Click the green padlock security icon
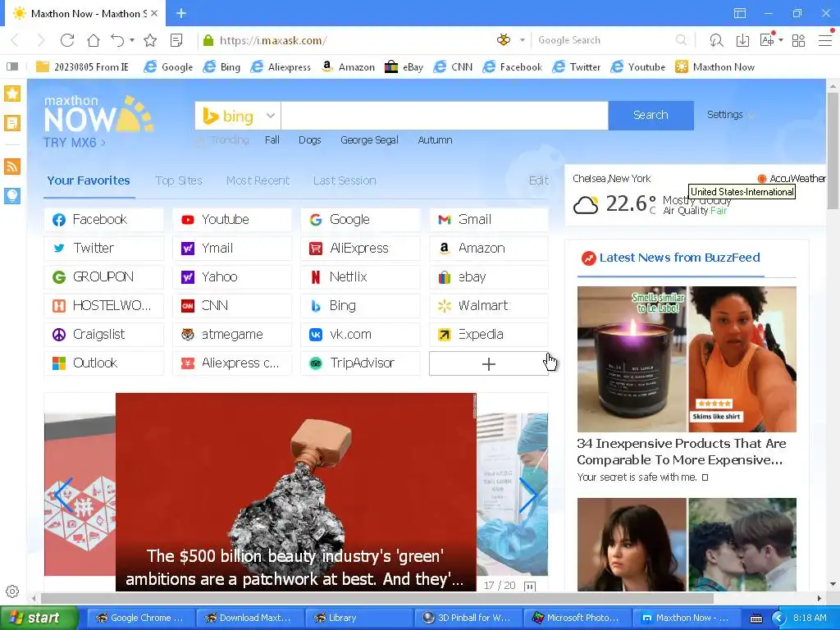The image size is (840, 630). (208, 40)
